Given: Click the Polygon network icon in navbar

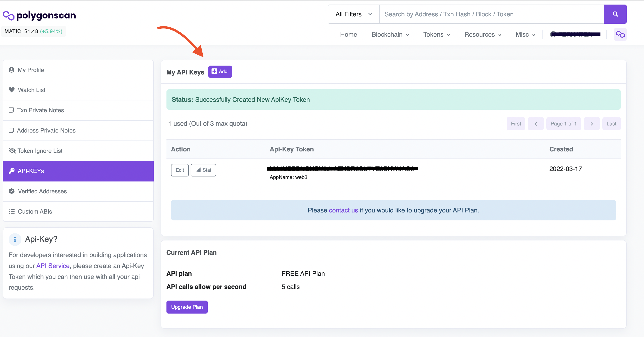Looking at the screenshot, I should point(620,34).
